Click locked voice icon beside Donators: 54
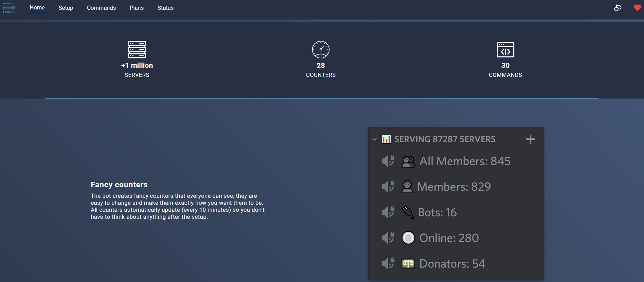Image resolution: width=644 pixels, height=282 pixels. (x=388, y=263)
